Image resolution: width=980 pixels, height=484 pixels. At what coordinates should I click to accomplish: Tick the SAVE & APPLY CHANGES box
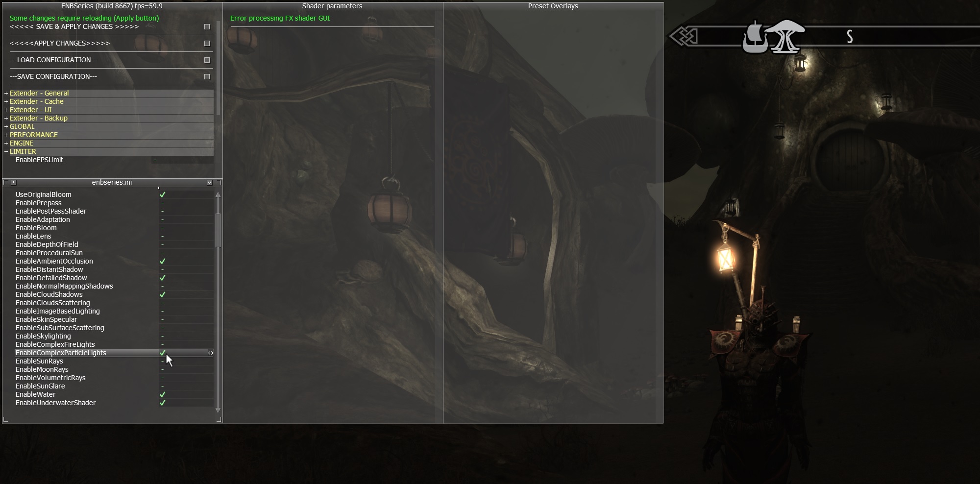pyautogui.click(x=207, y=27)
